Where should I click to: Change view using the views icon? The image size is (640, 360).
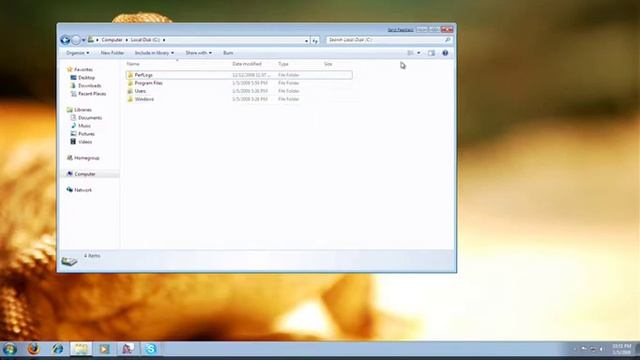click(411, 53)
